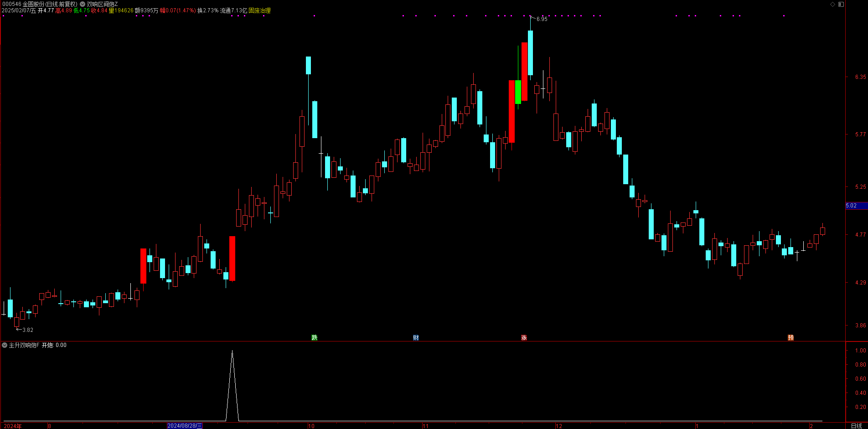Click the 开炮 signal spike in sub-chart
The image size is (868, 429).
232,385
